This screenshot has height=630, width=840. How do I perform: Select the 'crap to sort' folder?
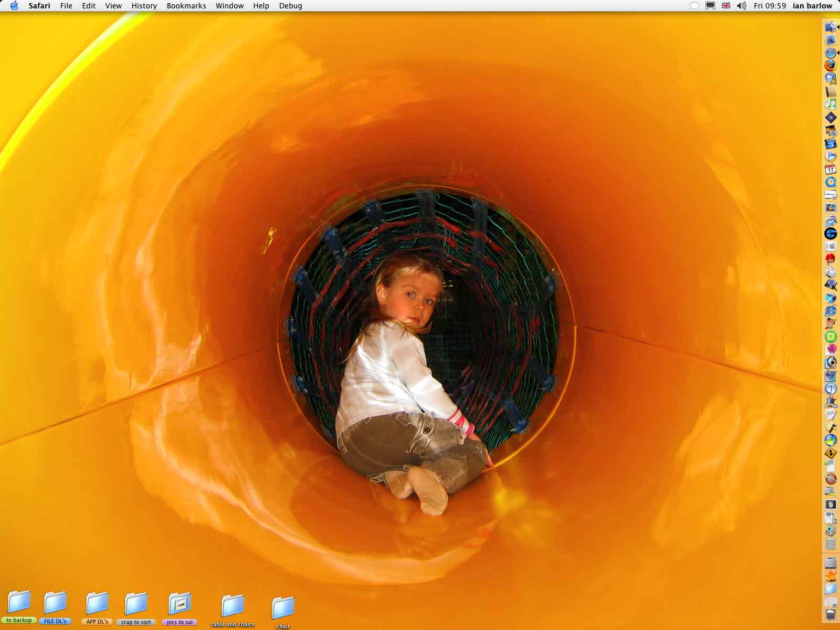point(136,609)
